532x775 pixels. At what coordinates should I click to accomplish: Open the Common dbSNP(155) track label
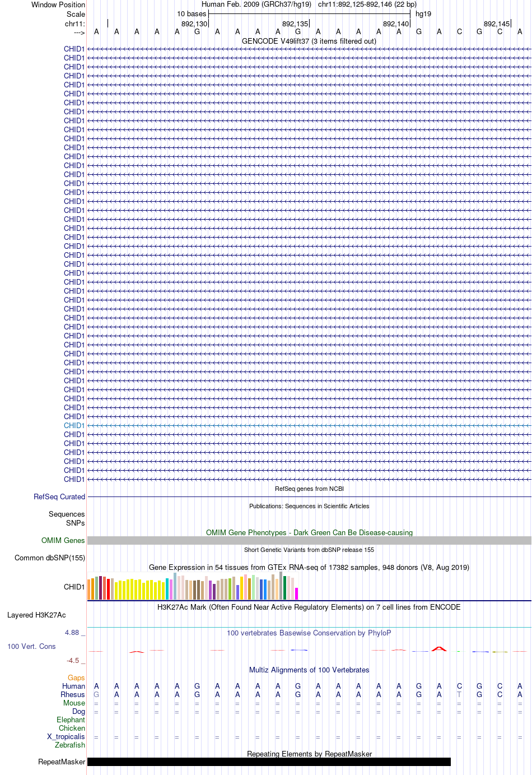click(x=50, y=558)
